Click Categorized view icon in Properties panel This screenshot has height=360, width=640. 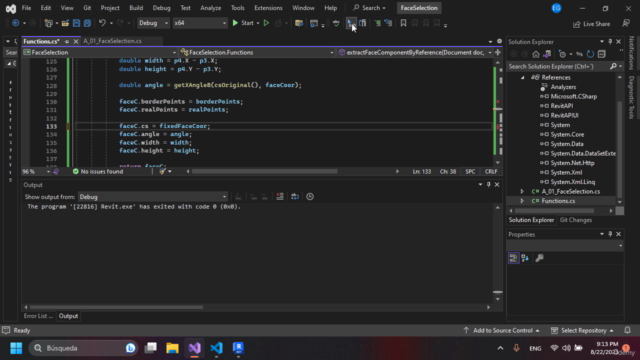coord(513,258)
